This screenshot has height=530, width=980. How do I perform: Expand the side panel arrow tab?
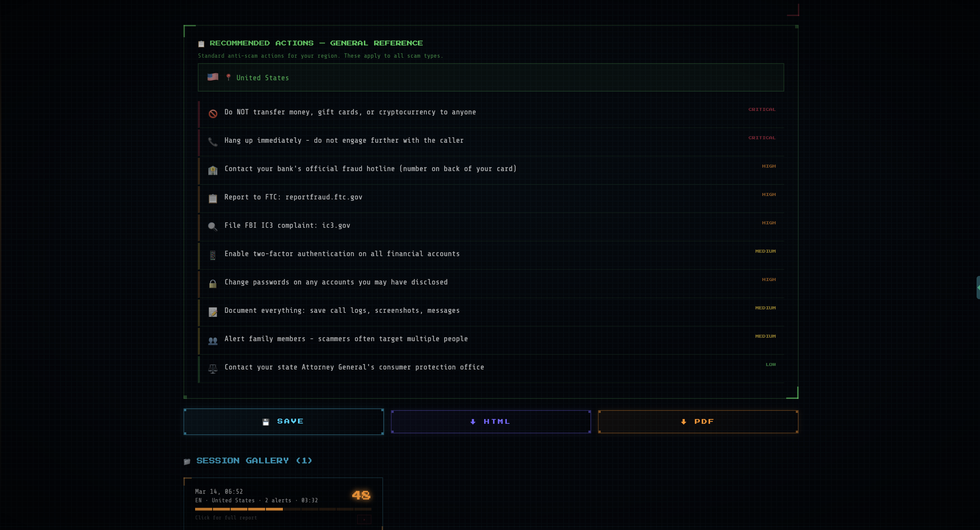pyautogui.click(x=978, y=288)
